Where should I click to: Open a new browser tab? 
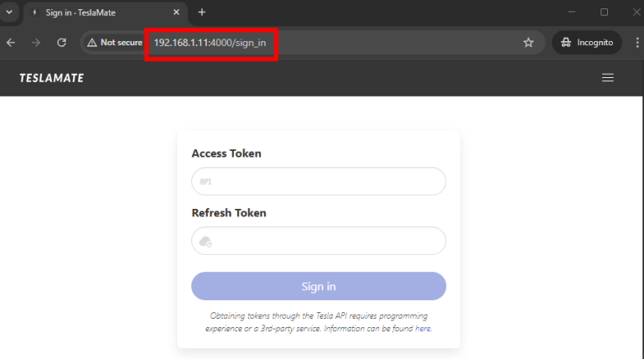(202, 13)
